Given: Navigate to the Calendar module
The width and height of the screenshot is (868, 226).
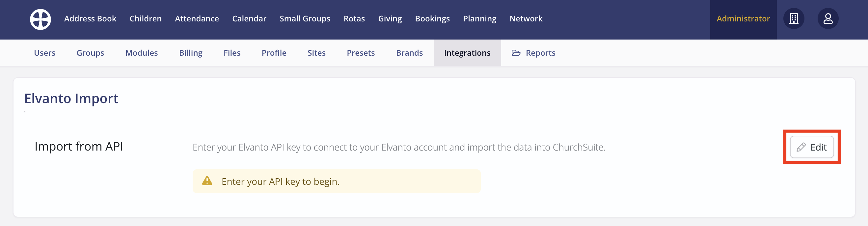Looking at the screenshot, I should coord(249,18).
